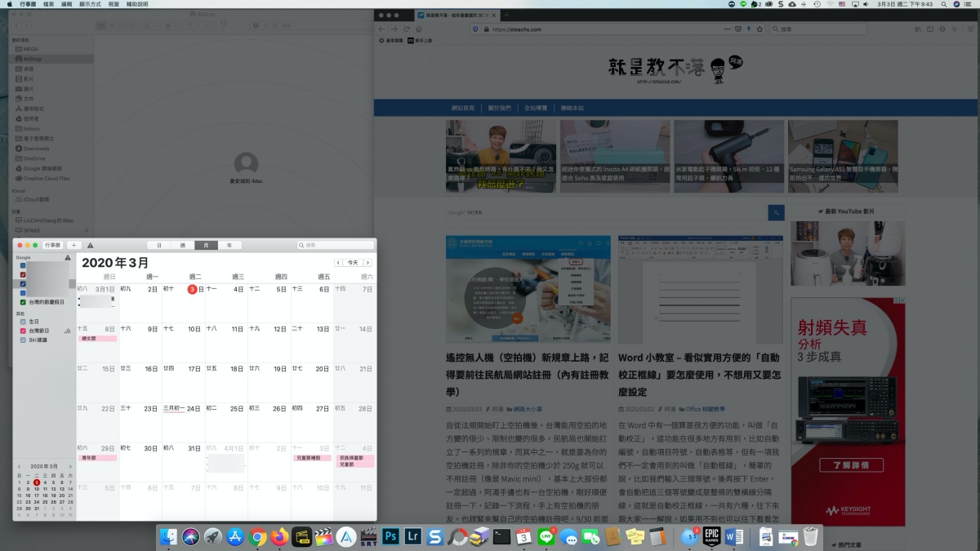980x551 pixels.
Task: Click the Calendar warning triangle icon in toolbar
Action: pos(90,245)
